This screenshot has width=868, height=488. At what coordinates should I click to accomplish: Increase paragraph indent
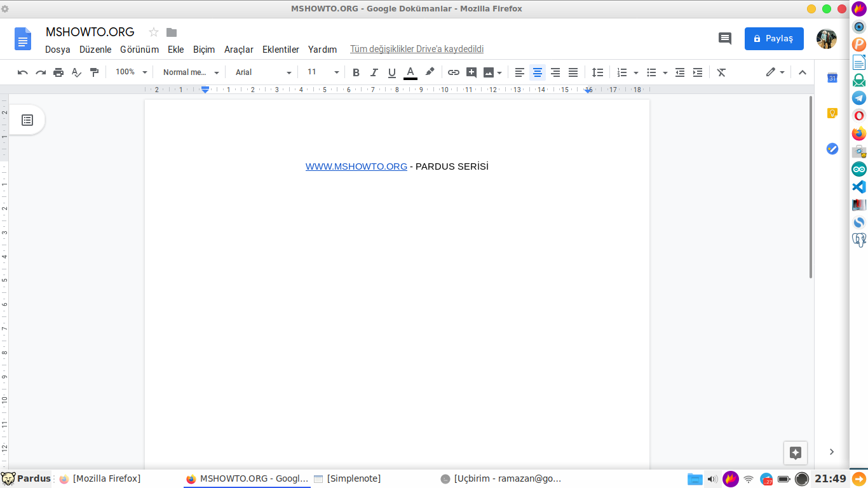point(698,72)
